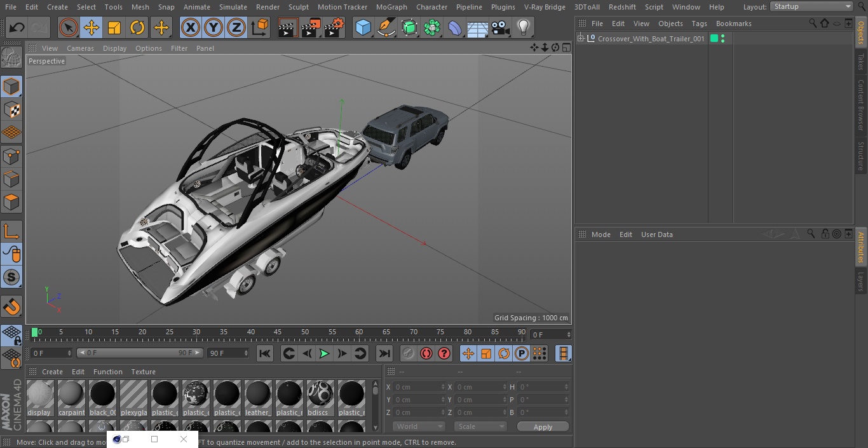Open the Layers side tab
The image size is (868, 448).
[861, 282]
